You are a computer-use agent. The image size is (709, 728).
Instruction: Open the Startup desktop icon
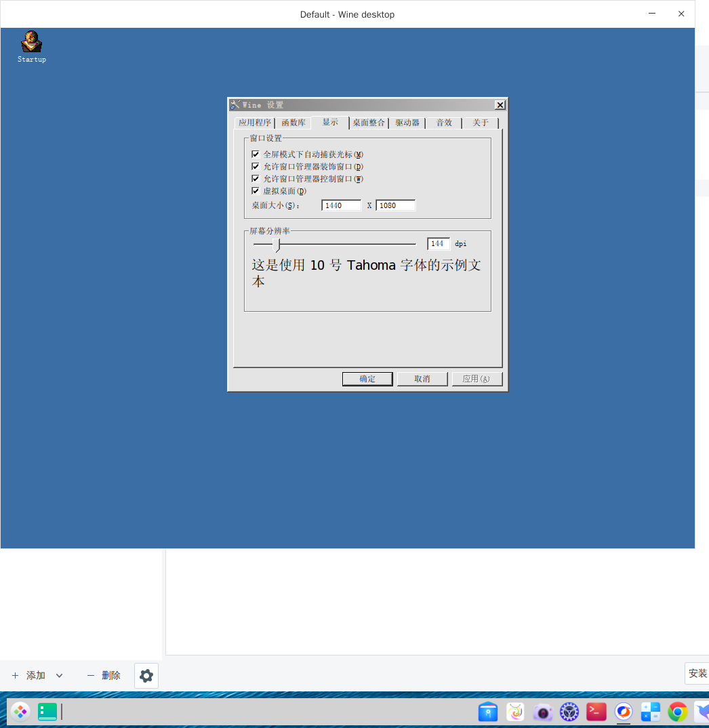(x=32, y=46)
